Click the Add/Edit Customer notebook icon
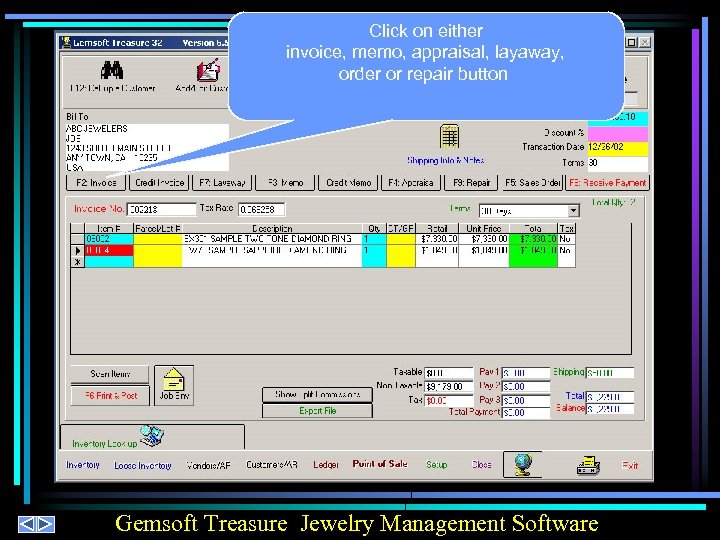This screenshot has height=540, width=720. pyautogui.click(x=208, y=70)
